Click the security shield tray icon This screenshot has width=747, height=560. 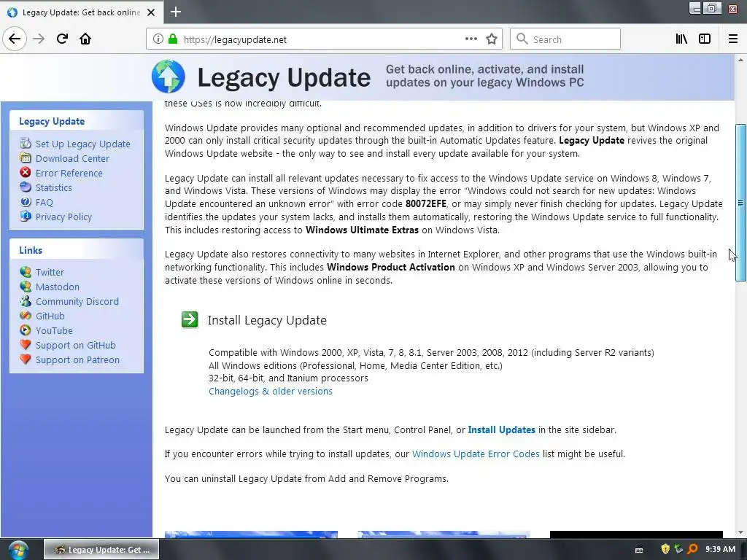(665, 550)
